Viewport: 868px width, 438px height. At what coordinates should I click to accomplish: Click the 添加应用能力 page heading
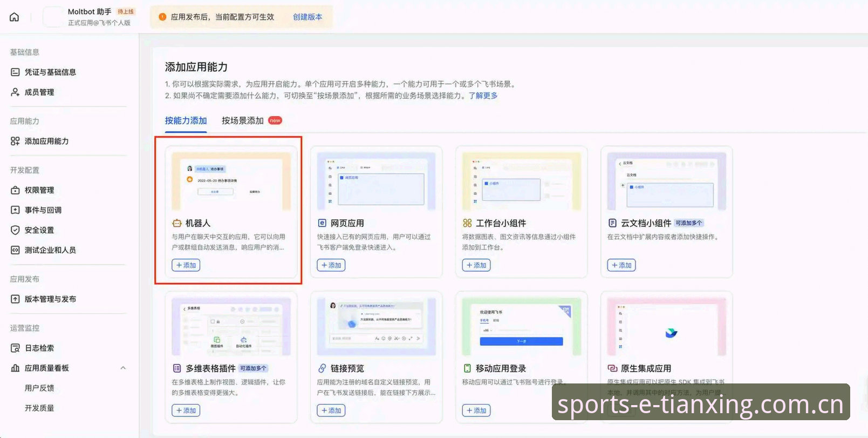tap(196, 67)
